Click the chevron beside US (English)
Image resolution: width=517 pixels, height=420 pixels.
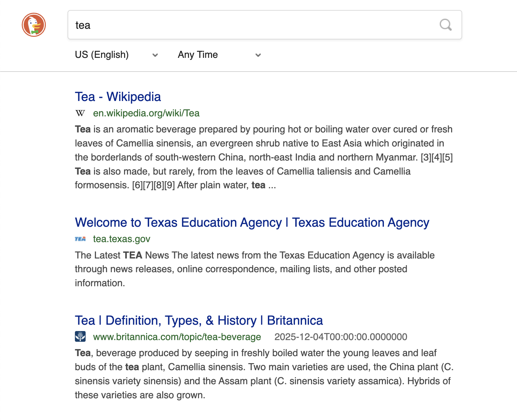pyautogui.click(x=155, y=55)
